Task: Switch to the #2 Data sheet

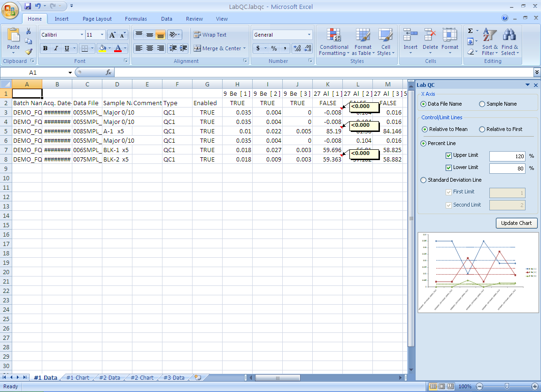Action: pyautogui.click(x=110, y=378)
